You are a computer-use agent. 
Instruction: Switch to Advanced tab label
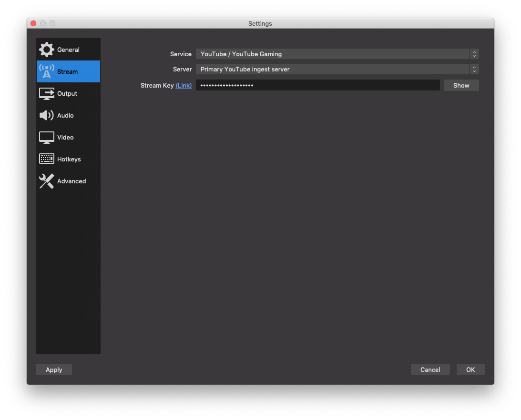pyautogui.click(x=72, y=181)
